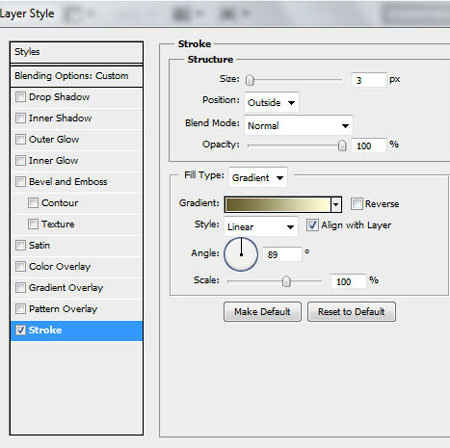Click the Opacity slider handle
This screenshot has width=450, height=448.
pyautogui.click(x=342, y=145)
